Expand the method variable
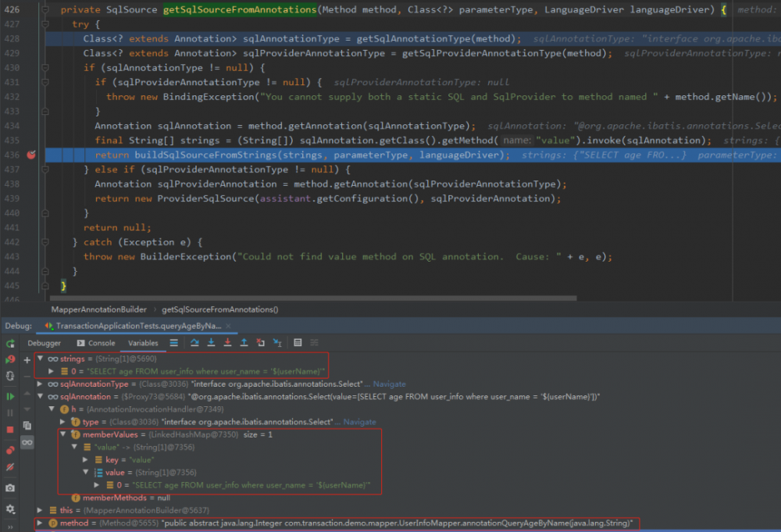 point(40,523)
